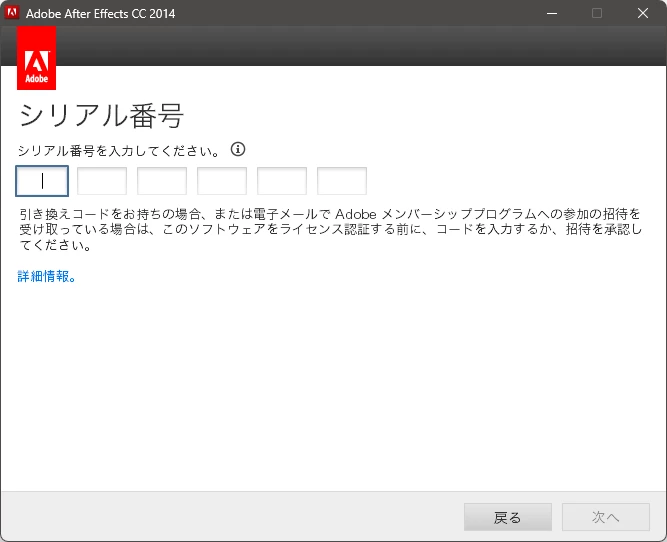Click the info icon beside serial number prompt
Viewport: 667px width, 542px height.
pos(238,149)
